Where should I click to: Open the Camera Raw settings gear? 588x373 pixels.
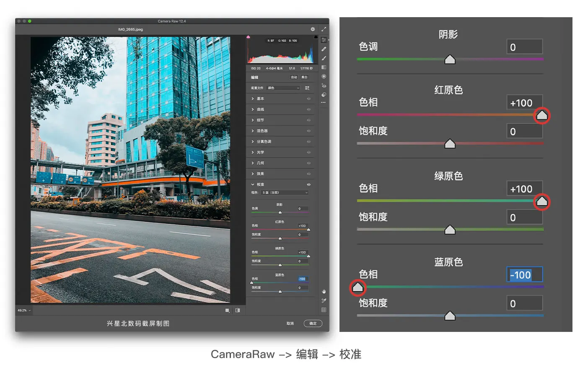[x=313, y=29]
